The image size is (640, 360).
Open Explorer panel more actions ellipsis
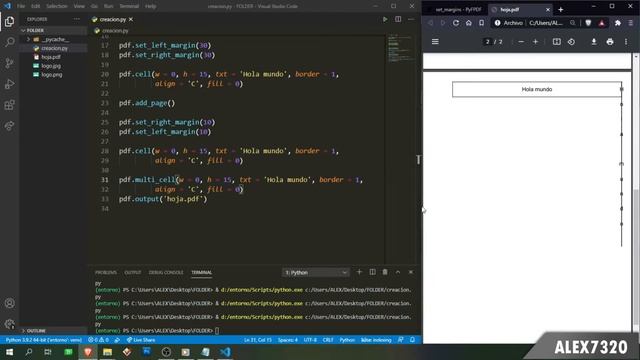[x=77, y=19]
